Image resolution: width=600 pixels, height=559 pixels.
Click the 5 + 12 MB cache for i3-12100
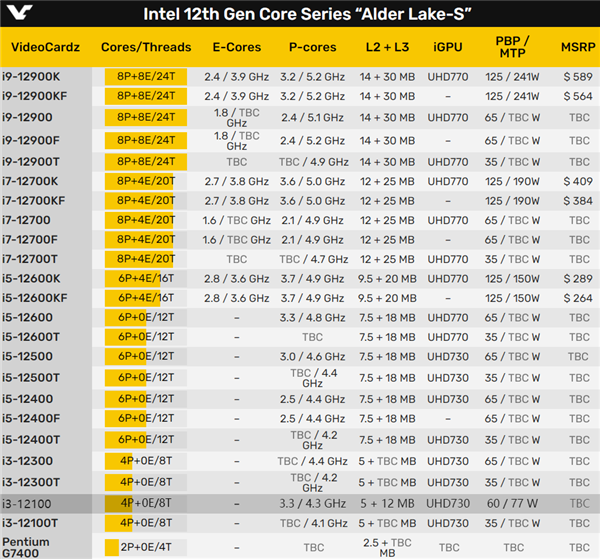pos(387,504)
